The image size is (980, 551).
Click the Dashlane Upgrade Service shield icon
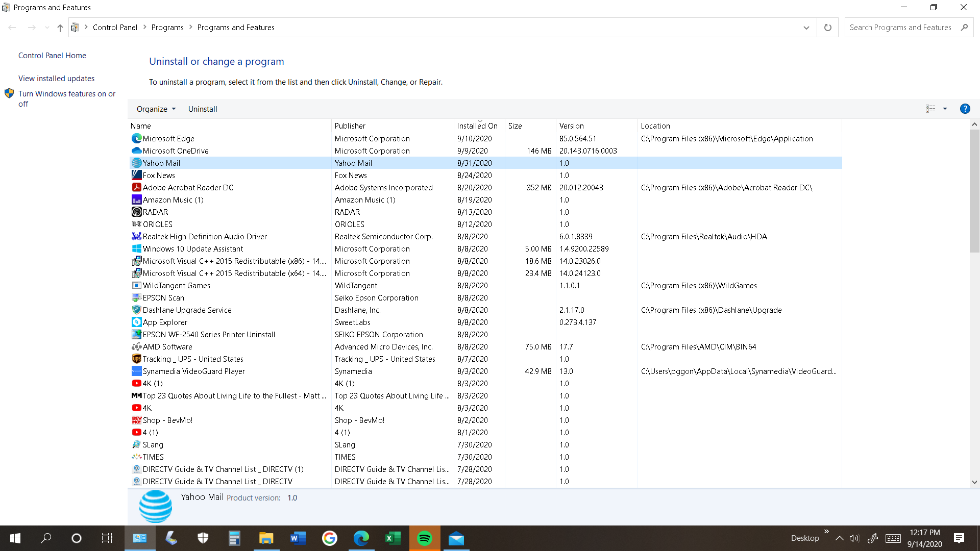click(136, 310)
